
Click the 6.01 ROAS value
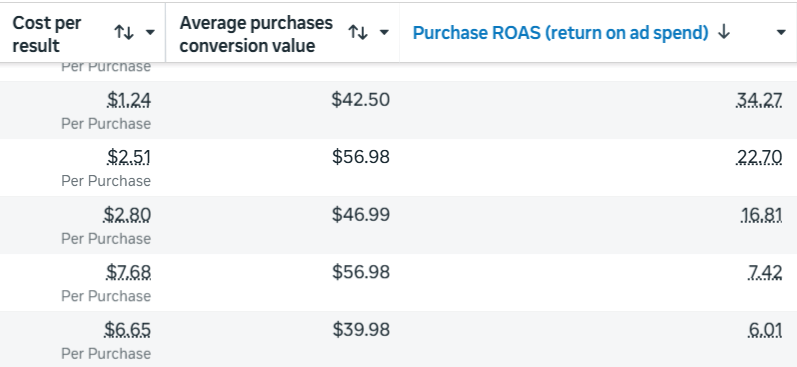pyautogui.click(x=765, y=330)
